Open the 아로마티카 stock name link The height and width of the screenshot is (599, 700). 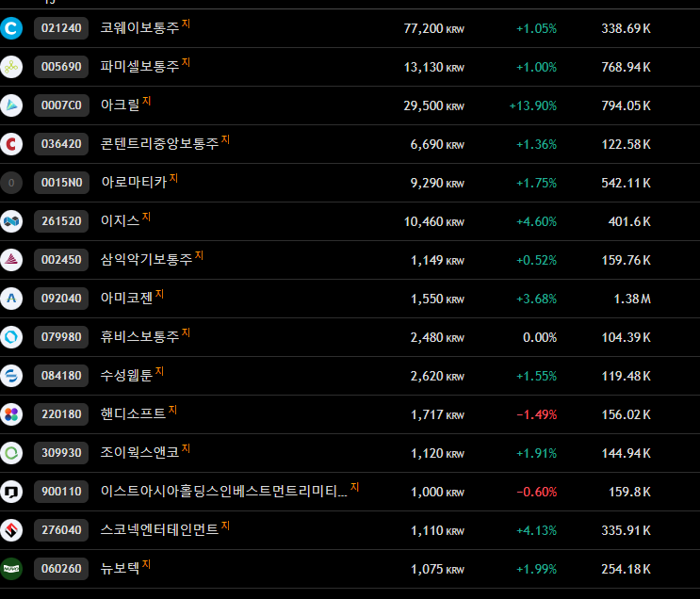pyautogui.click(x=134, y=183)
